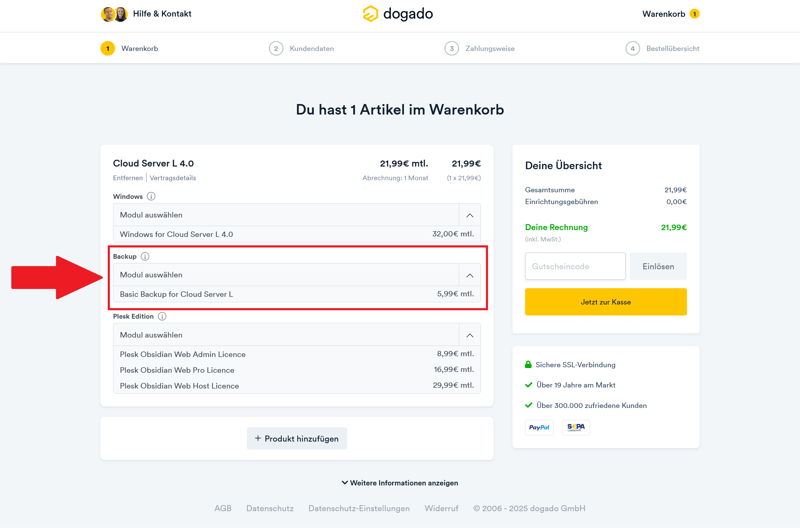Click the info icon next to Windows

click(151, 197)
